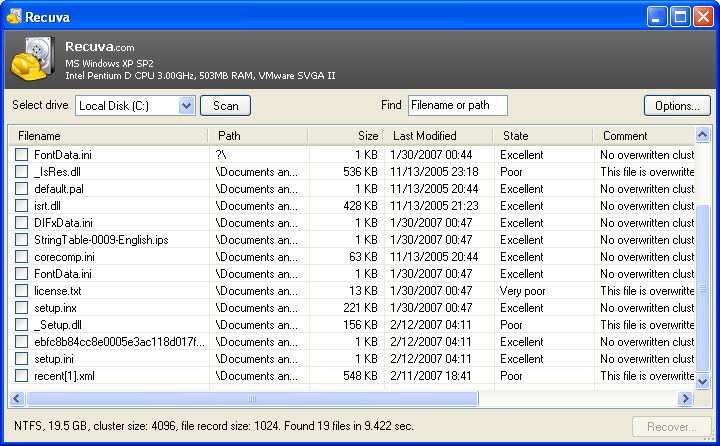Click the horizontal scrollbar left arrow
720x446 pixels.
click(x=17, y=398)
